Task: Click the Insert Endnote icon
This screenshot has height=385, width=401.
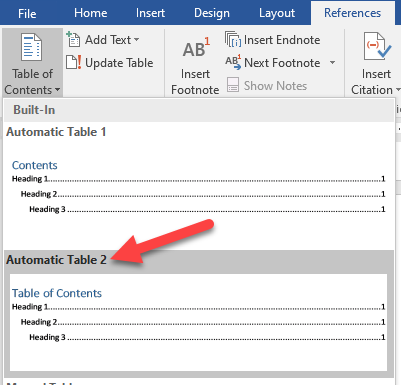Action: [233, 39]
